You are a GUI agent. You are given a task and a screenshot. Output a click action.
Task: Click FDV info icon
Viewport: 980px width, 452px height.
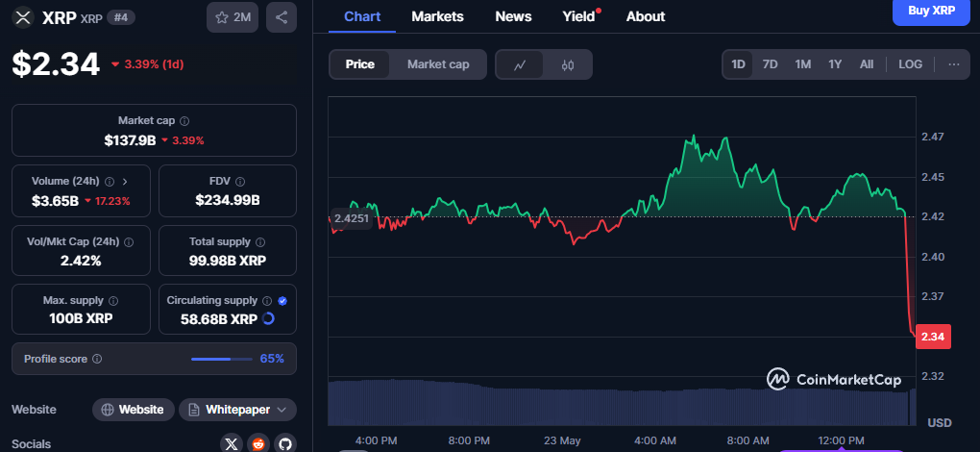[x=240, y=182]
